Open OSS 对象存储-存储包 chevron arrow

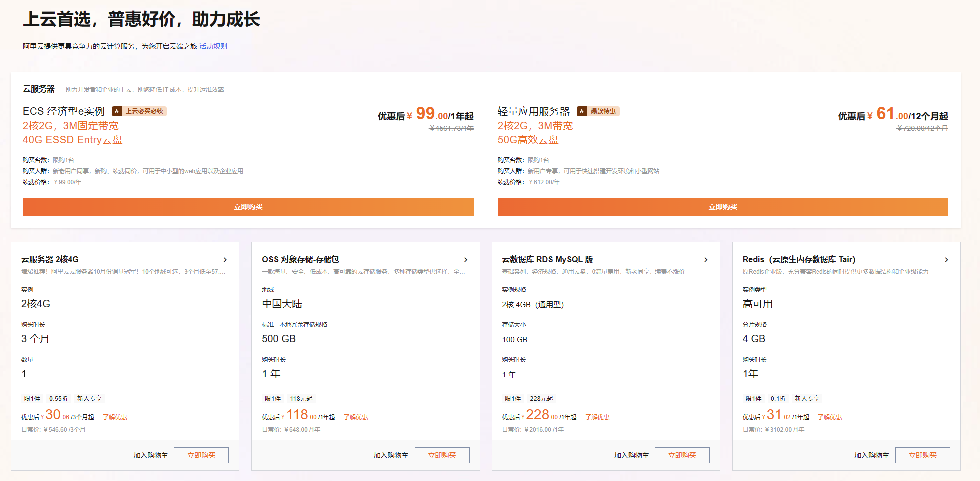(466, 260)
